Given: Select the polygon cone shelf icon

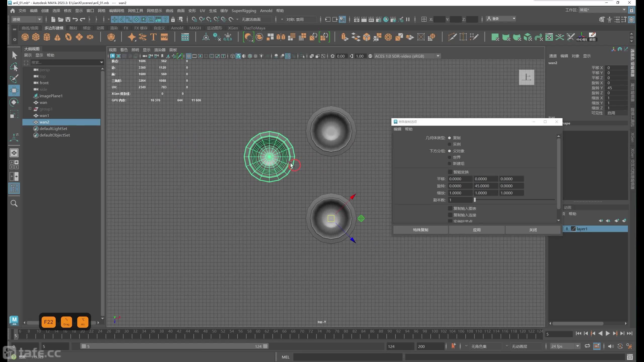Looking at the screenshot, I should tap(57, 37).
